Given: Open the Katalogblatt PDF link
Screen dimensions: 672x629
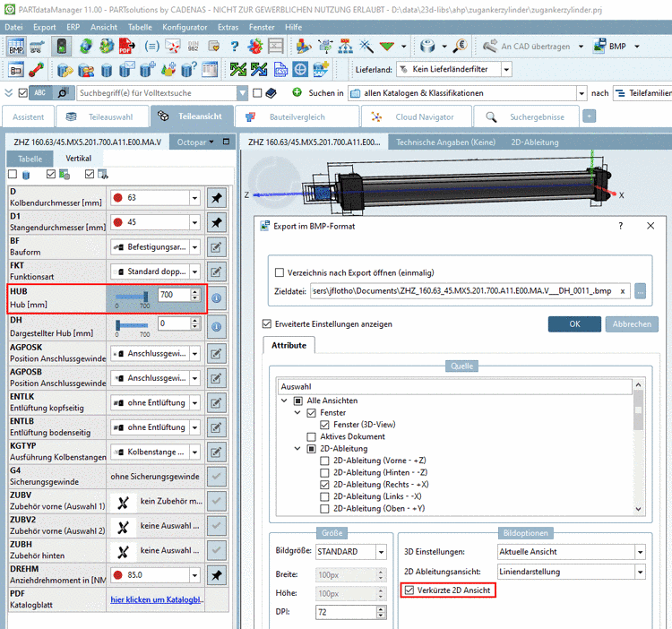Looking at the screenshot, I should (157, 599).
